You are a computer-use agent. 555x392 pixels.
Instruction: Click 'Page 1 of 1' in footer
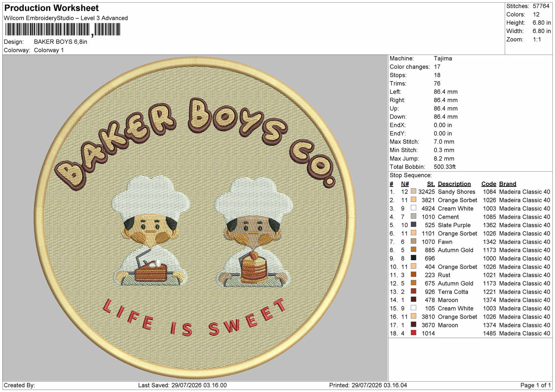535,385
